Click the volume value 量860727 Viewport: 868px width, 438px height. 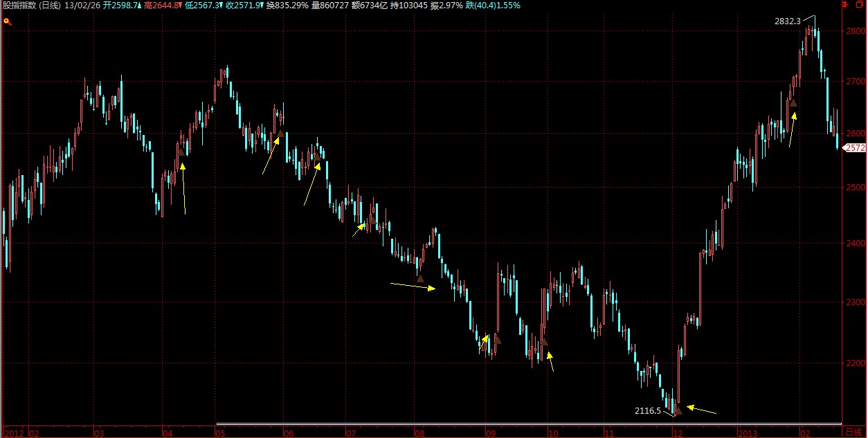tap(329, 6)
